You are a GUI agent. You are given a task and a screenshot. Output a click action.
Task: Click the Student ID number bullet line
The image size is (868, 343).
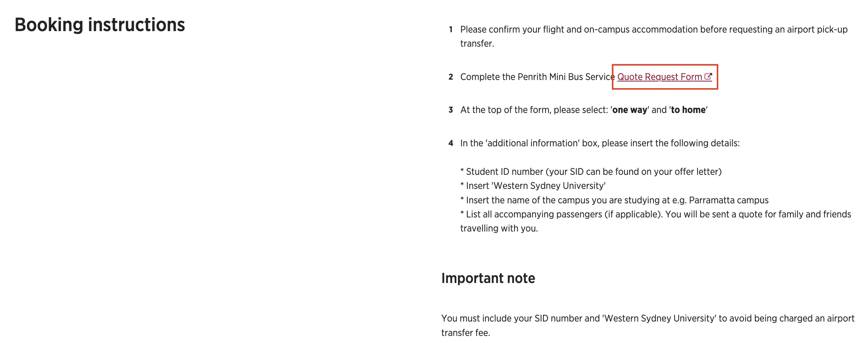[591, 172]
